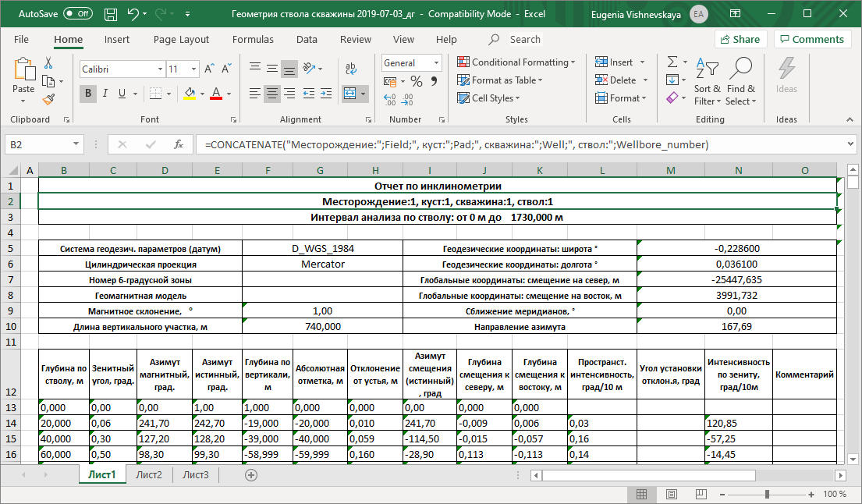
Task: Click the Wrap Text icon
Action: point(351,69)
